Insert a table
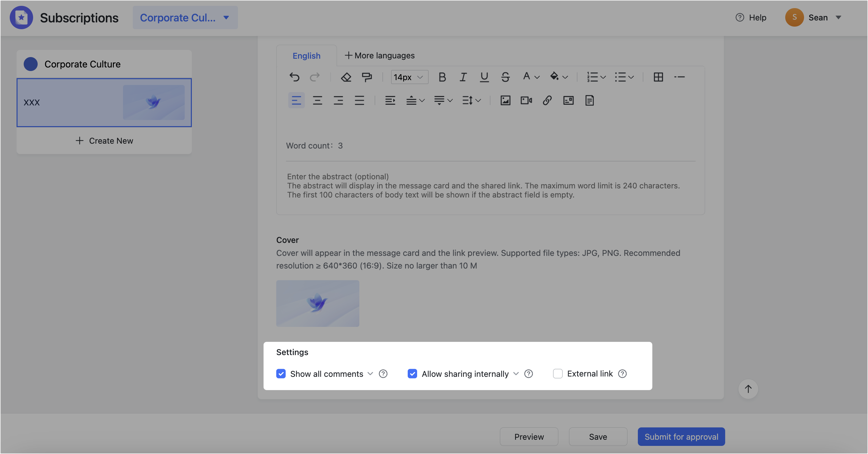 [658, 77]
